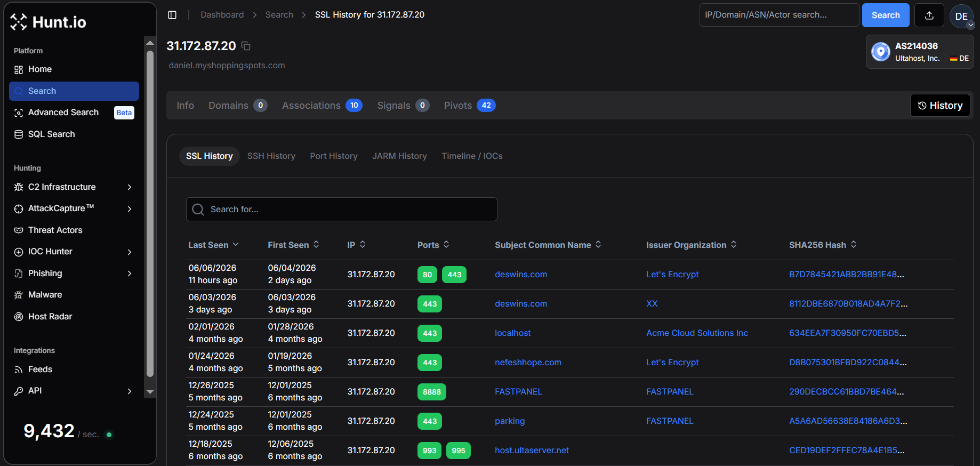980x466 pixels.
Task: Click the sidebar vertical scrollbar
Action: tap(150, 213)
